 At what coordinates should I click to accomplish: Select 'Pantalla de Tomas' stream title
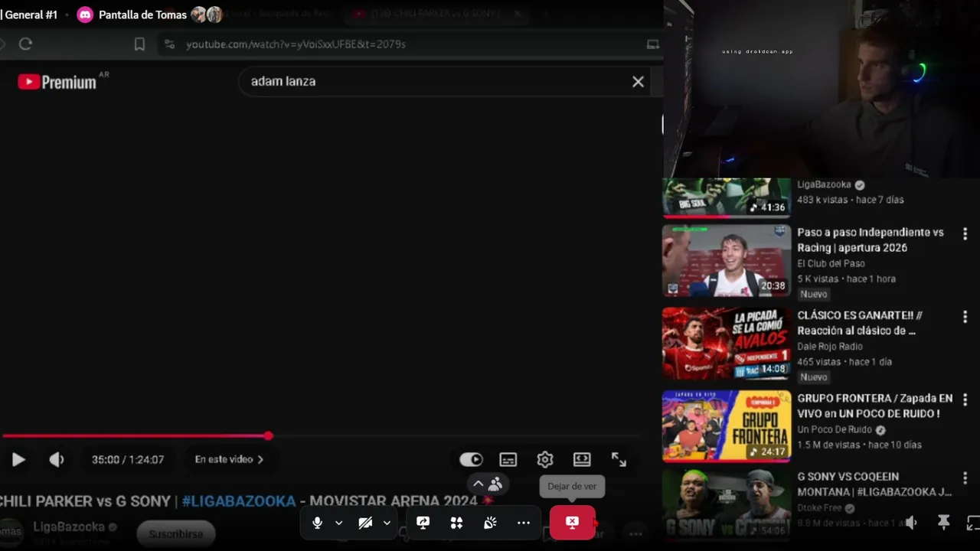(142, 15)
